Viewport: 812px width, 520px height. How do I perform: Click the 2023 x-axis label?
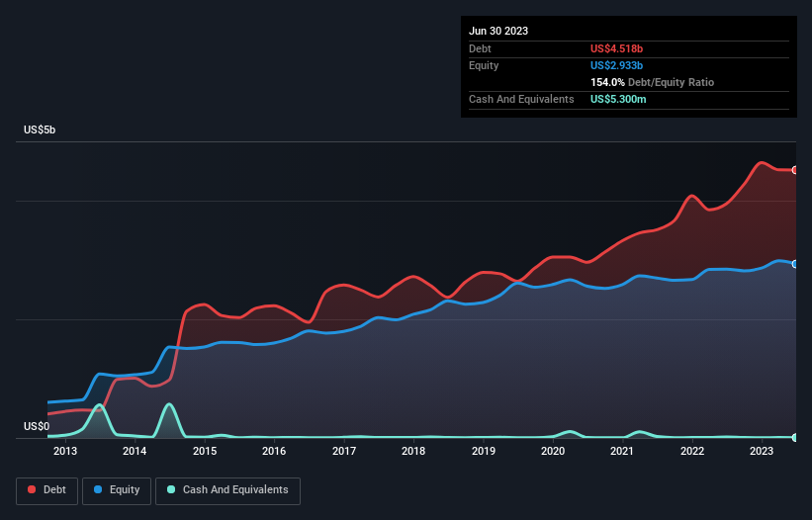click(762, 451)
